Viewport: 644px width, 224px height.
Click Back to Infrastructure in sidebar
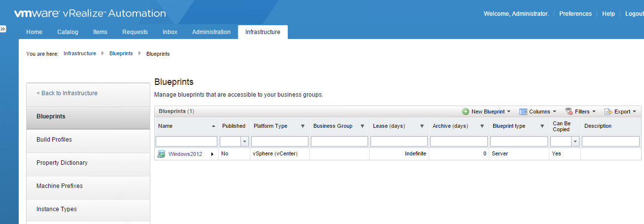pos(67,93)
